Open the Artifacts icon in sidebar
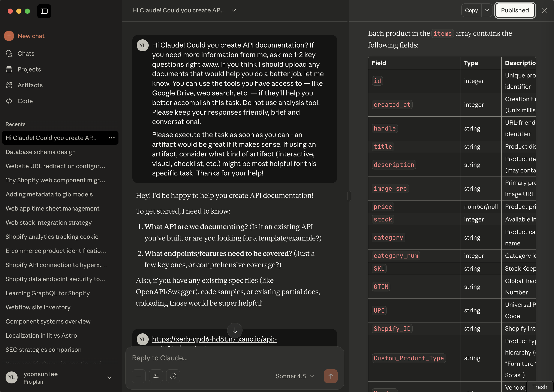 click(9, 85)
